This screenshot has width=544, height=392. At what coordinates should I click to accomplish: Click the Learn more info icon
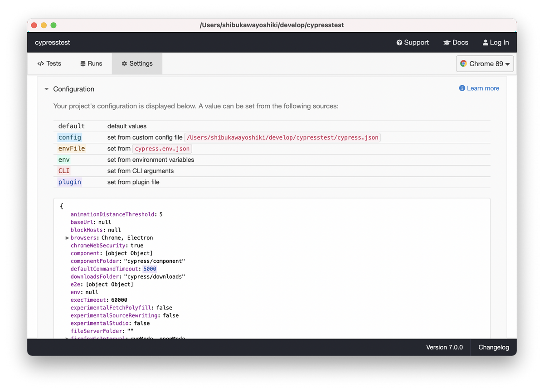462,88
